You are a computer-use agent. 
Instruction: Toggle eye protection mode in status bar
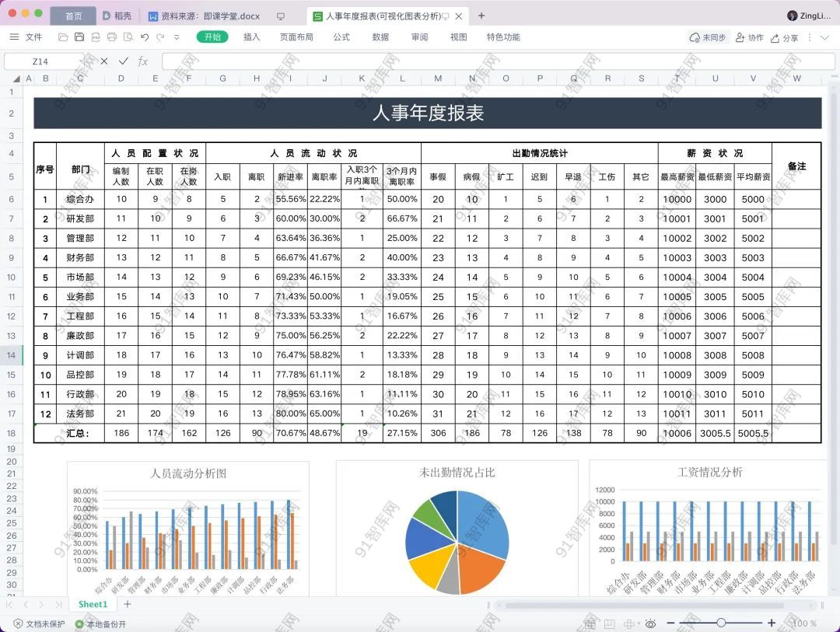650,623
